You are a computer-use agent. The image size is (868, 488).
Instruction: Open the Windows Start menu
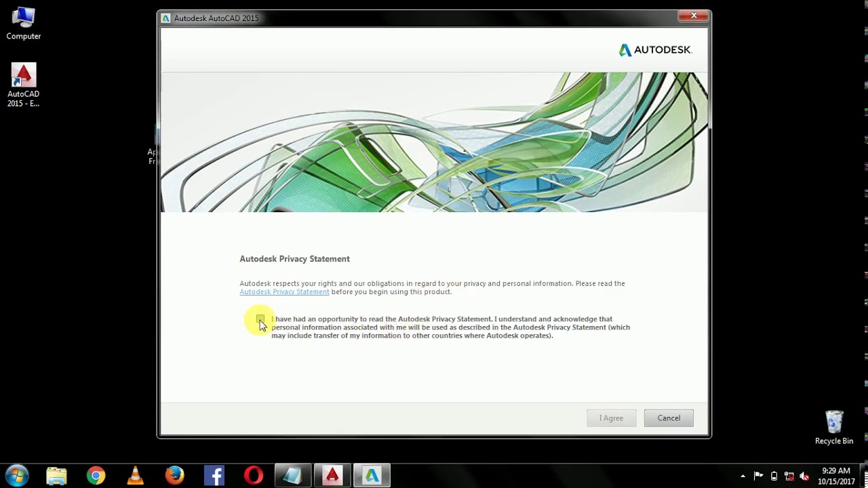tap(17, 475)
